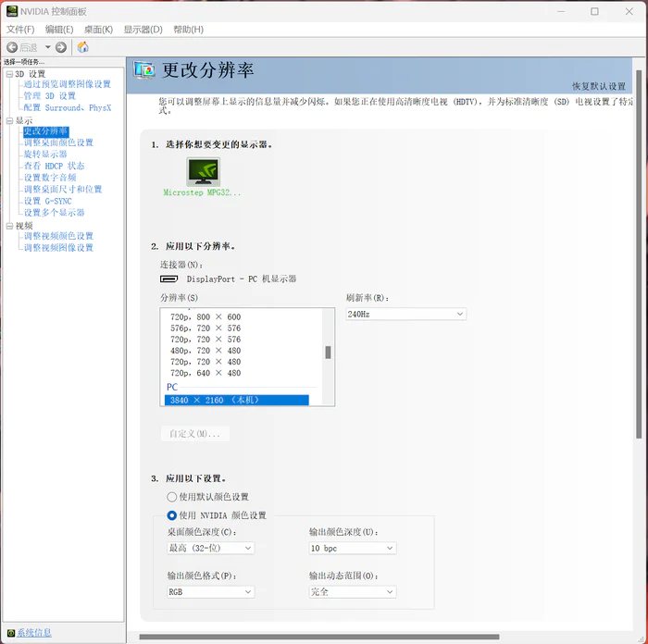
Task: Open 通过预览调整图像设置 page
Action: (67, 84)
